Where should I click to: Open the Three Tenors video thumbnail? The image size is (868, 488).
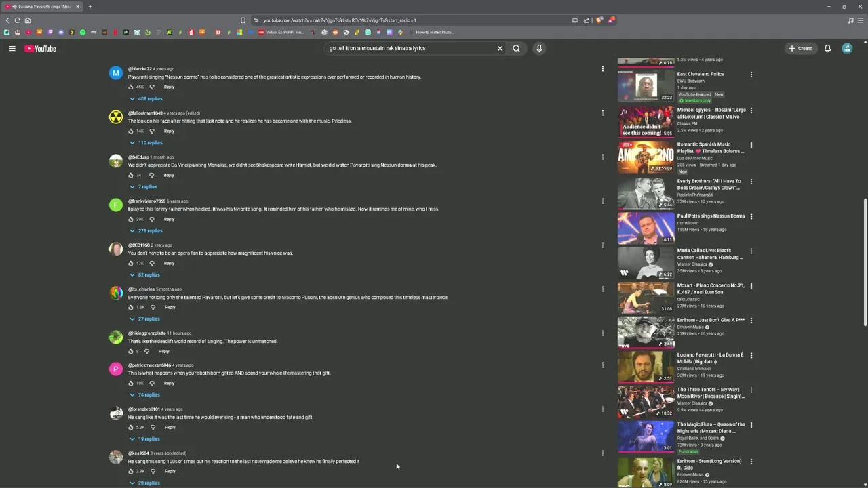click(646, 401)
